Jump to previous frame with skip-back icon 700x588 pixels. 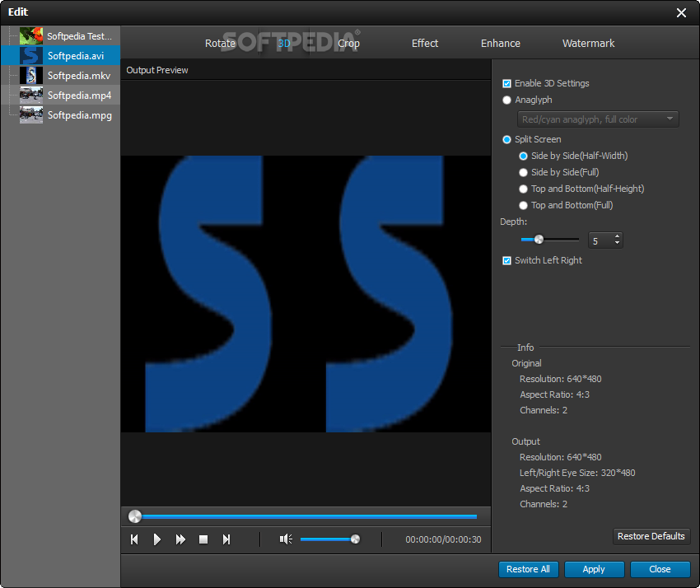click(134, 539)
